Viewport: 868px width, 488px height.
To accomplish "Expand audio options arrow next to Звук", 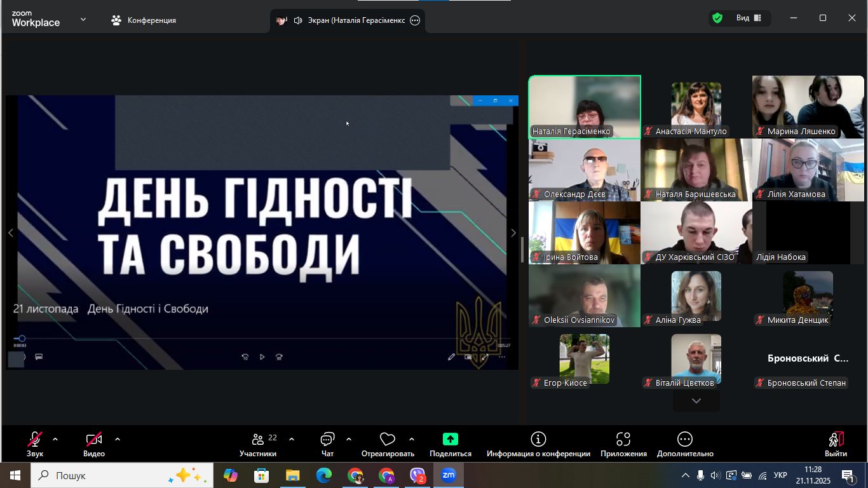I will click(x=55, y=439).
